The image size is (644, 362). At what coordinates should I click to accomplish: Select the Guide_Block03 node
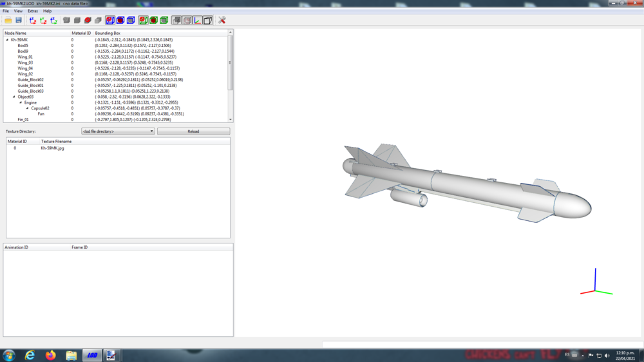tap(30, 91)
